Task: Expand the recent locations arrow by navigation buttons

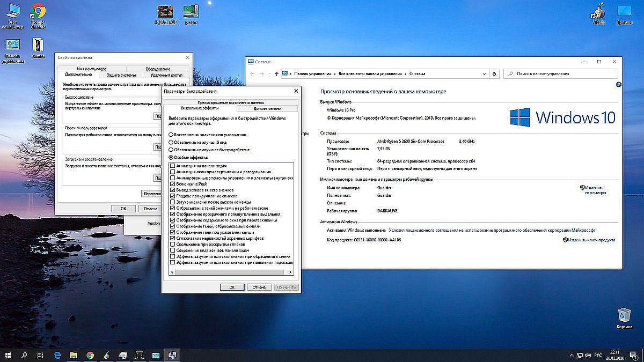Action: [269, 73]
